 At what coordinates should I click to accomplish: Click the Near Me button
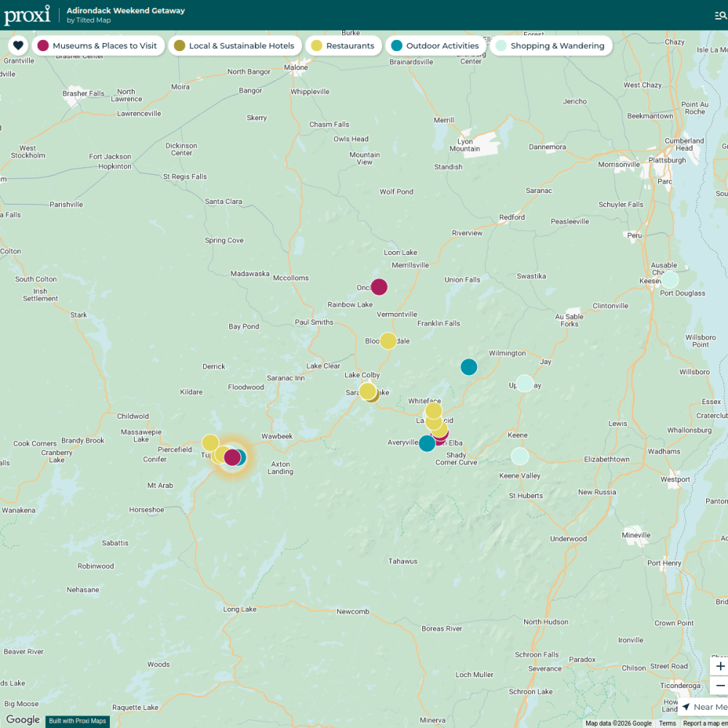[704, 707]
